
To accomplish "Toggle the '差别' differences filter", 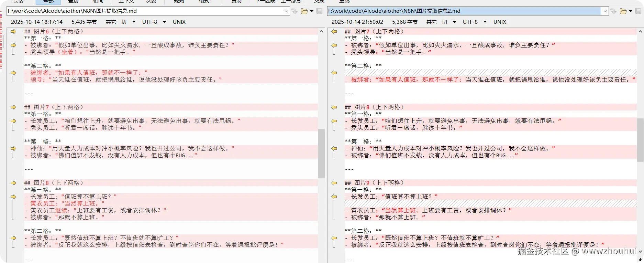I will [x=73, y=1].
